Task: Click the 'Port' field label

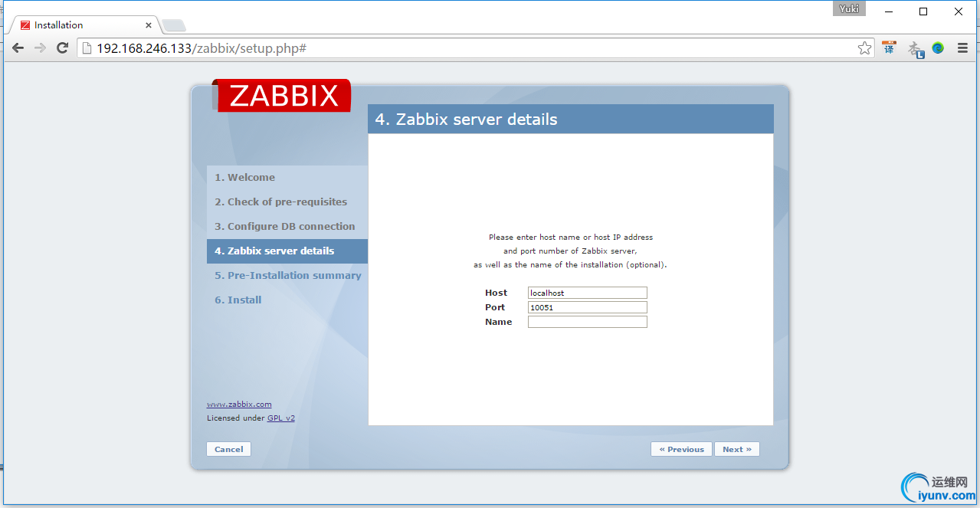Action: 495,307
